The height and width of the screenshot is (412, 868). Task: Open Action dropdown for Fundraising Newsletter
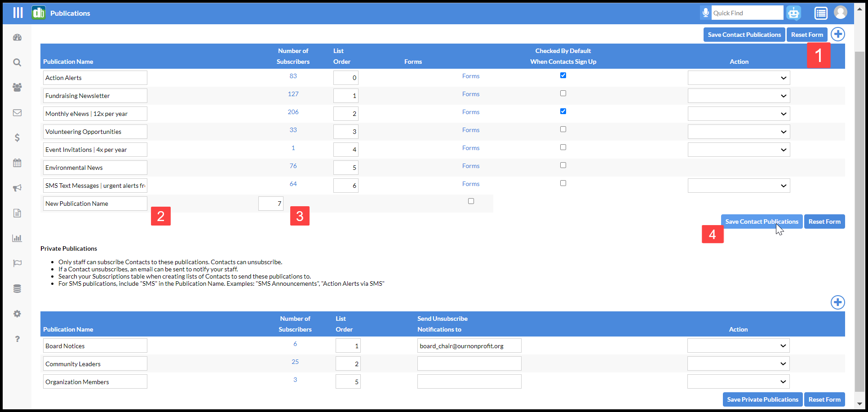pos(739,96)
